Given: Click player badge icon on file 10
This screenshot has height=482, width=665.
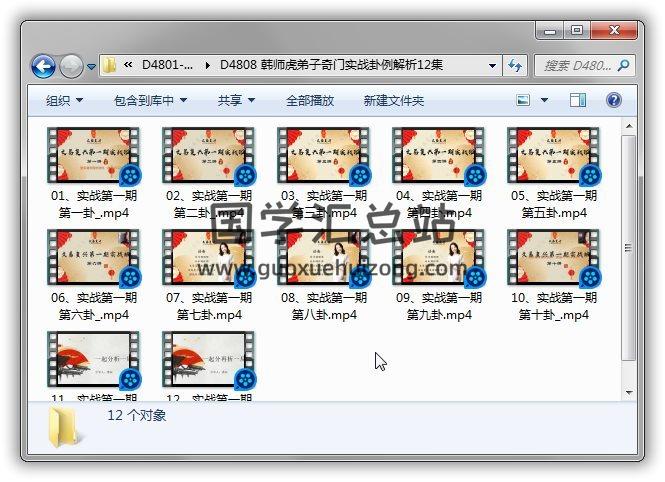Looking at the screenshot, I should [x=590, y=277].
